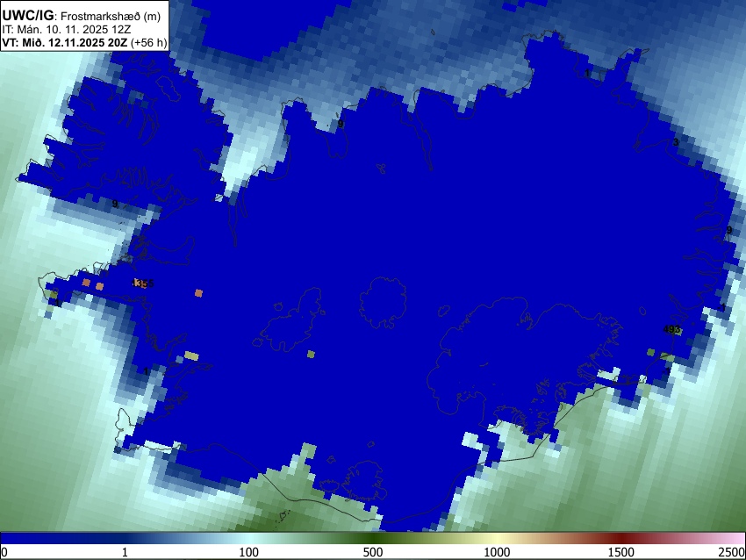Click the "1500" label on the color scale
This screenshot has height=560, width=746.
(x=621, y=552)
